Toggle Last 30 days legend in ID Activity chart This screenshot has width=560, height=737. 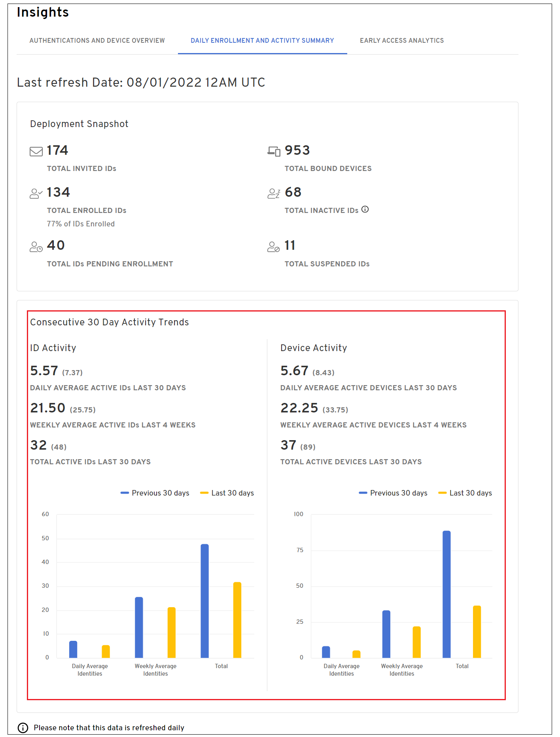[227, 493]
